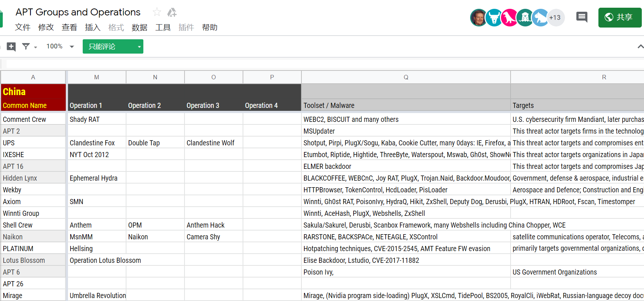Select the MSUpdater cell

pos(406,131)
